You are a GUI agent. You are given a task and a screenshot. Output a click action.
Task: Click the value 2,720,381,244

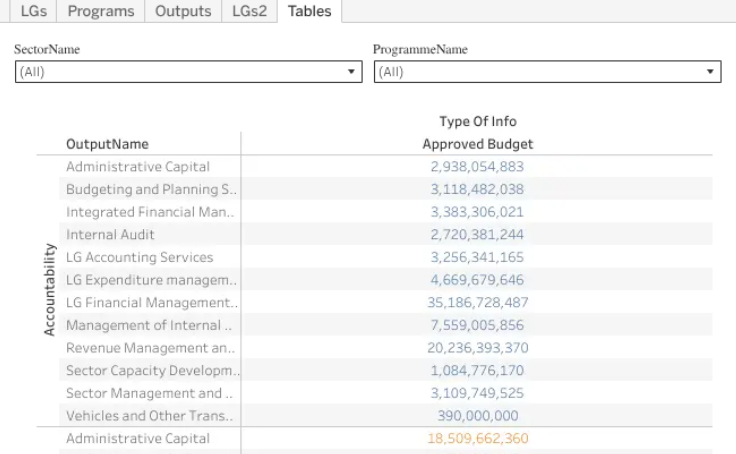[477, 234]
